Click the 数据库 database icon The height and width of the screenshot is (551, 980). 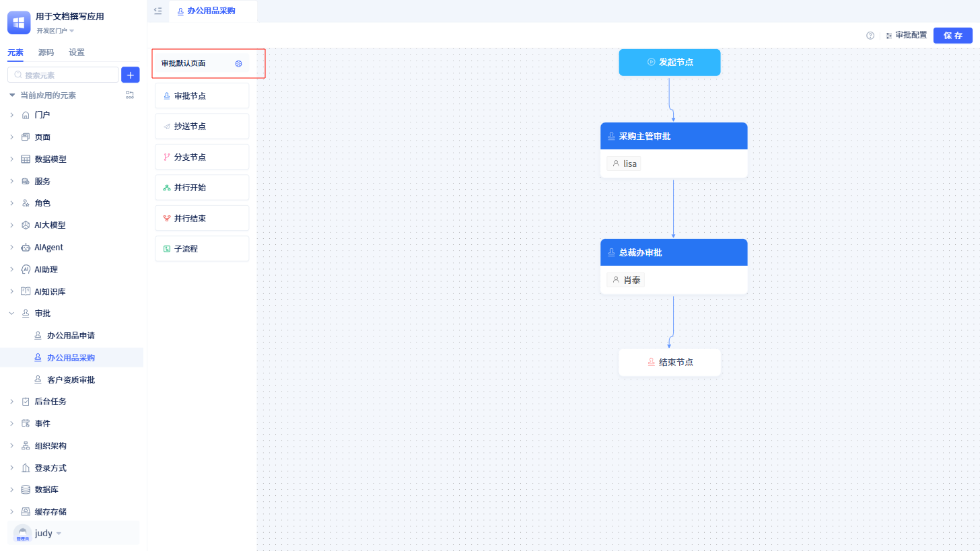(x=26, y=490)
